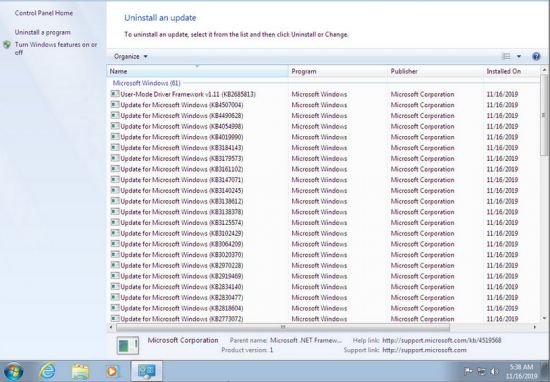Select row Update for Microsoft Windows (KB3020370)
The height and width of the screenshot is (382, 550).
point(323,255)
